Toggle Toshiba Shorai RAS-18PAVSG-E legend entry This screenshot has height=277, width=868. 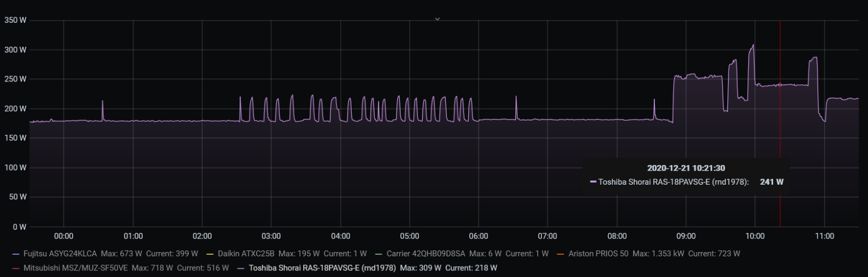tap(322, 268)
